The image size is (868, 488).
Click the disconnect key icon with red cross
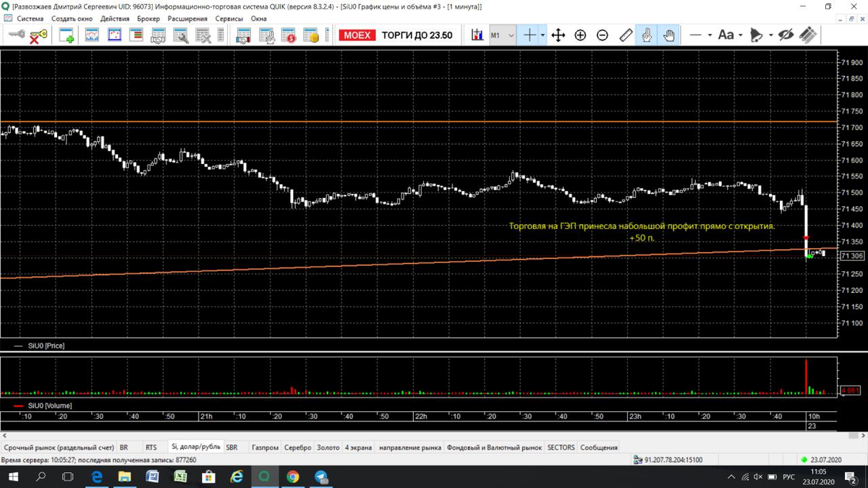point(38,35)
